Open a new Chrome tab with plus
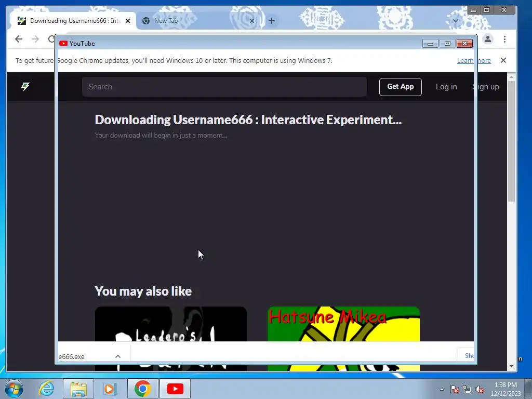Viewport: 532px width, 399px height. [x=271, y=21]
